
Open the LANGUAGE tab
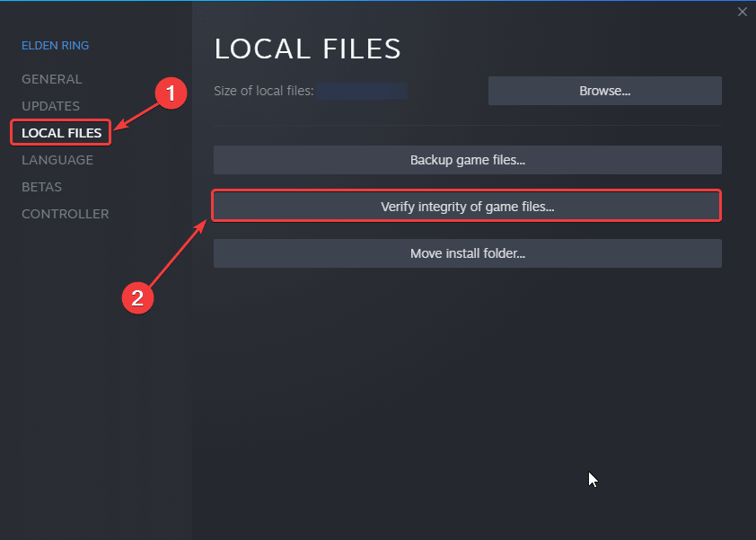(57, 160)
